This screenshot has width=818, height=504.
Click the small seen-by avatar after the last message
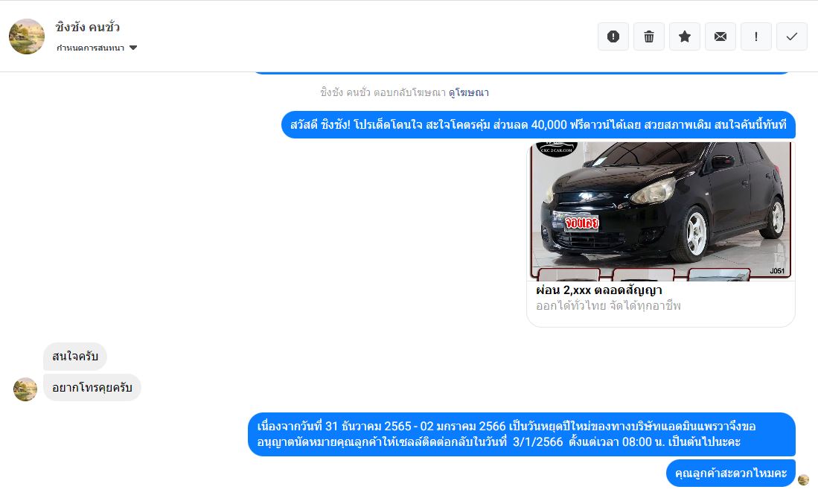coord(803,479)
